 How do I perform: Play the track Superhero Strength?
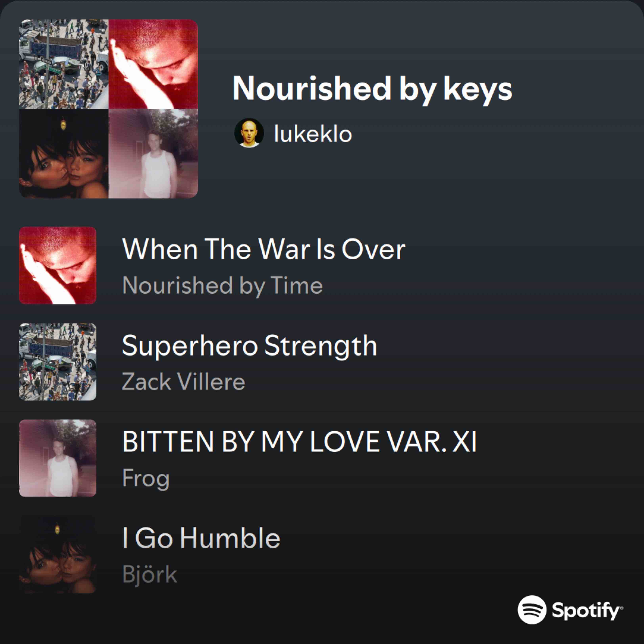249,346
